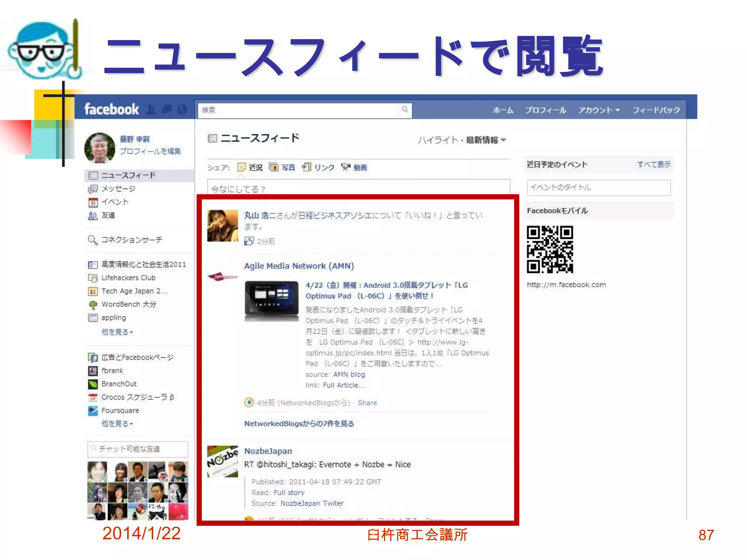Open 高度情報化と社会生活2011 group
This screenshot has width=747, height=560.
click(x=144, y=264)
